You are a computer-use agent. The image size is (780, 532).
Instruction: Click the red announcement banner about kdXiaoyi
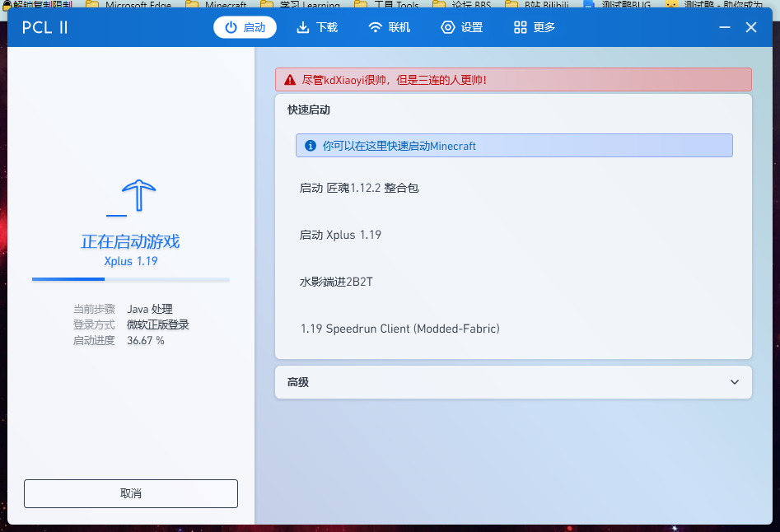[513, 80]
